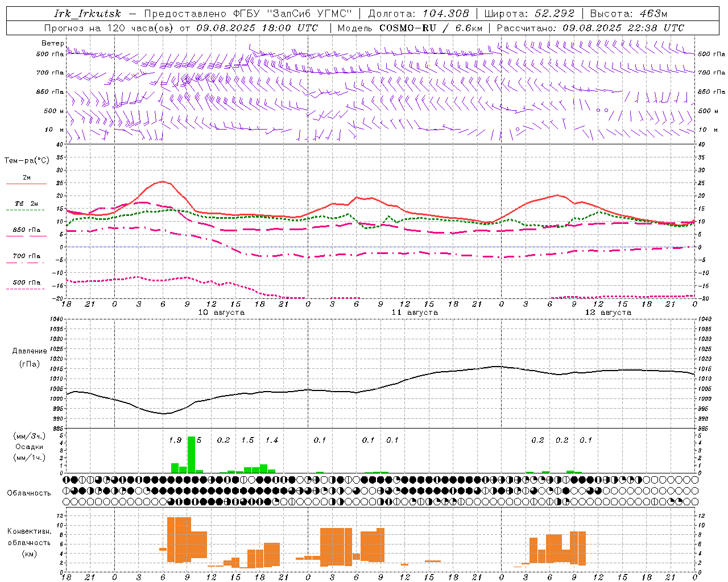
Task: Click the (мм/1ч.) units label
Action: point(30,457)
